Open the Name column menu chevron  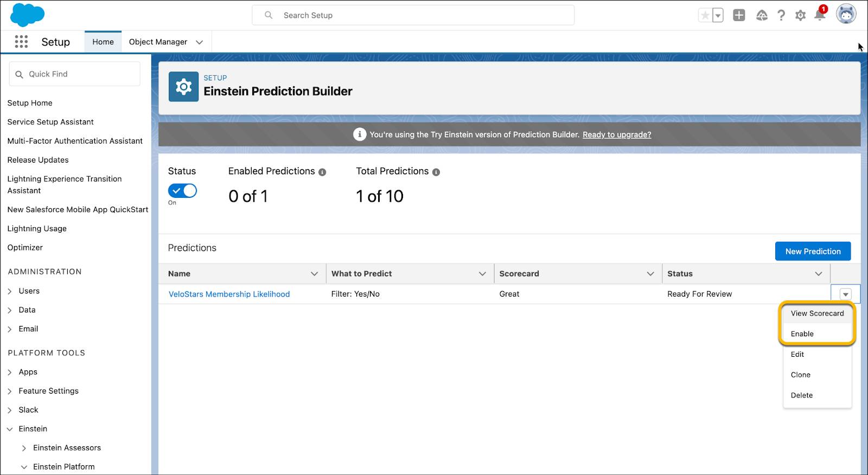point(314,274)
